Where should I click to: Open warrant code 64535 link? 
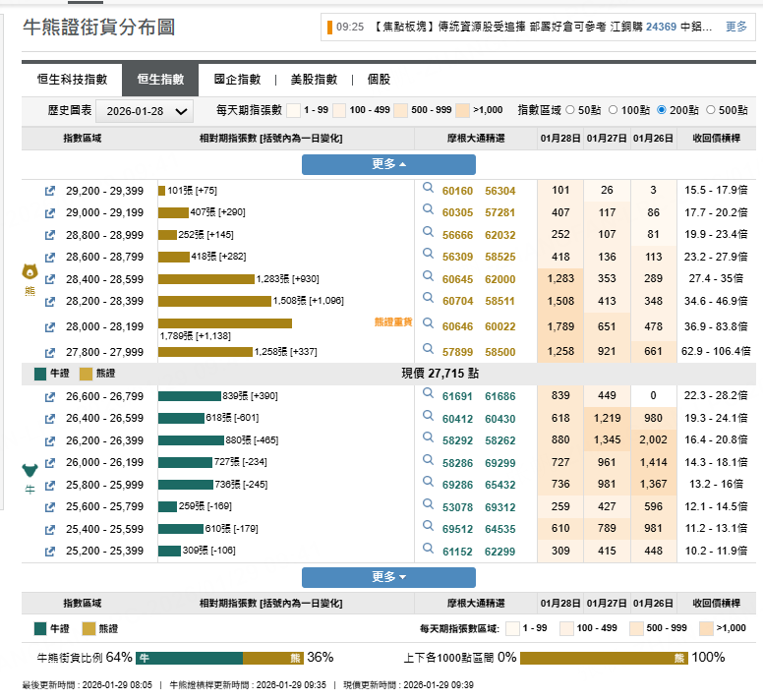click(x=499, y=529)
